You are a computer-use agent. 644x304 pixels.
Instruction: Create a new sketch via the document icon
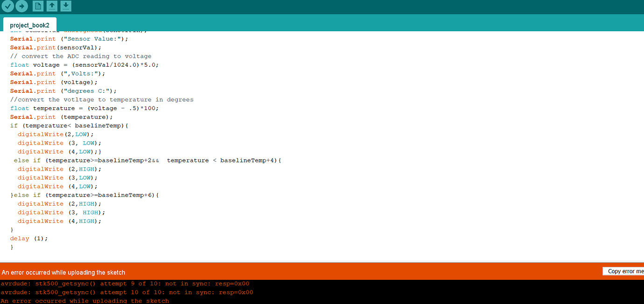37,6
